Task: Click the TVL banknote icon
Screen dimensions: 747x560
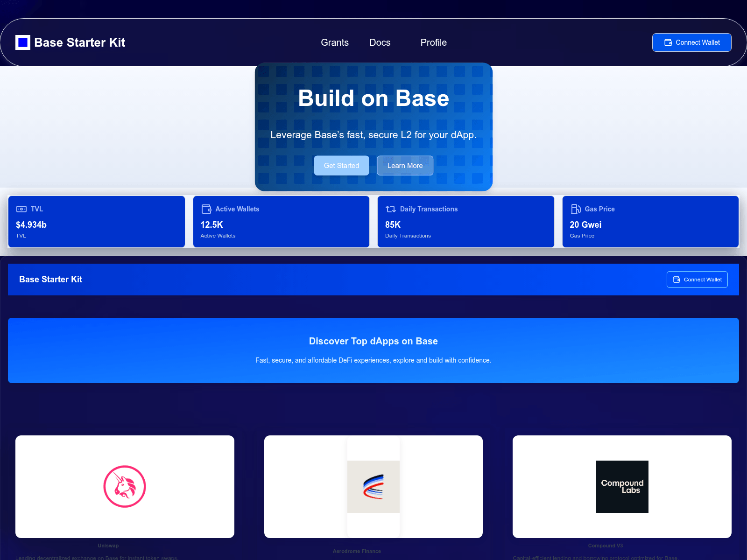Action: 21,209
